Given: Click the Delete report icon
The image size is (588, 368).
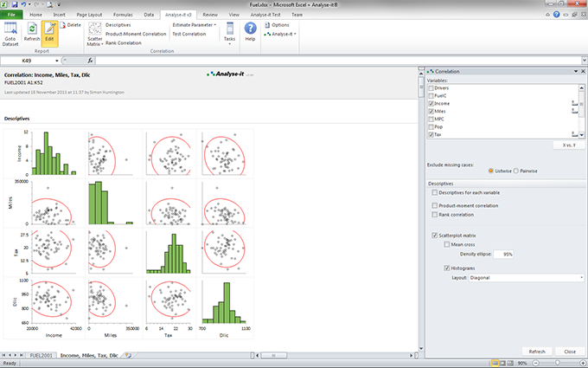Looking at the screenshot, I should [x=63, y=25].
